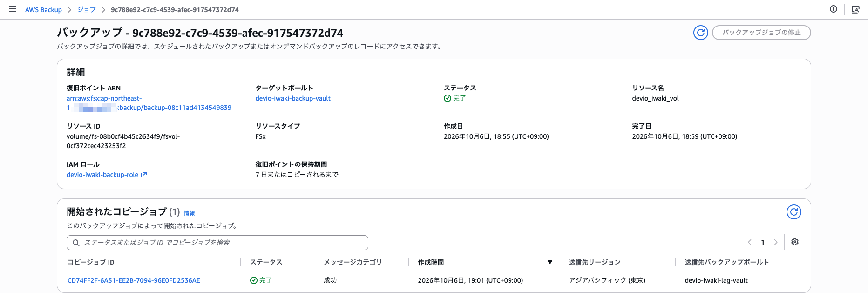Open devio-iwaki-backup-vault link
Screen dimensions: 868x293
(x=293, y=98)
